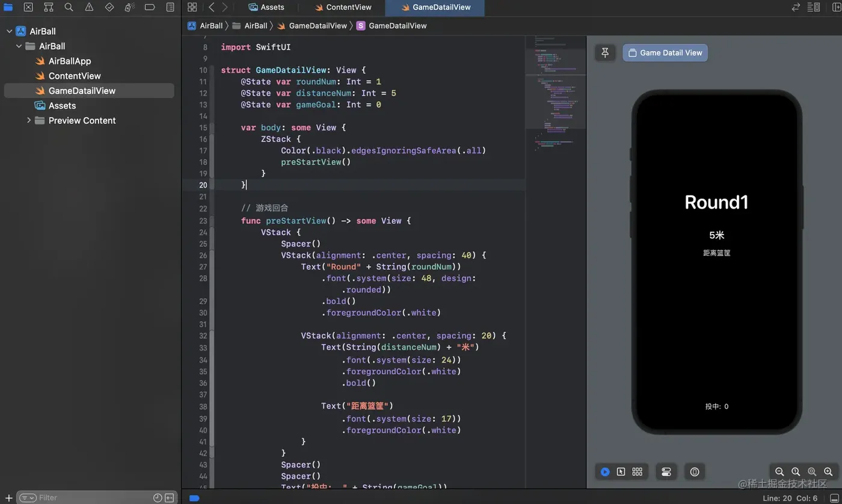Image resolution: width=842 pixels, height=504 pixels.
Task: Toggle source-controlled files filter
Action: [x=170, y=498]
